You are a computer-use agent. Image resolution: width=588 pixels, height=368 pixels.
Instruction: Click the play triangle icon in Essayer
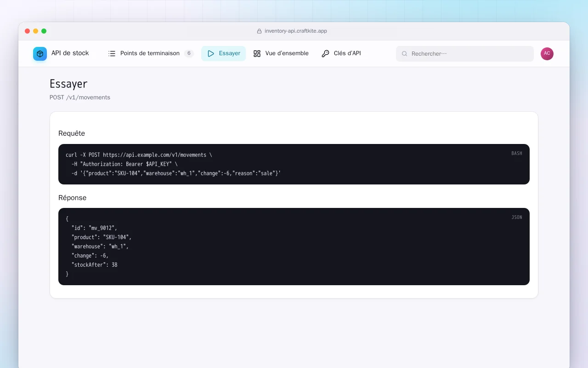pos(211,53)
